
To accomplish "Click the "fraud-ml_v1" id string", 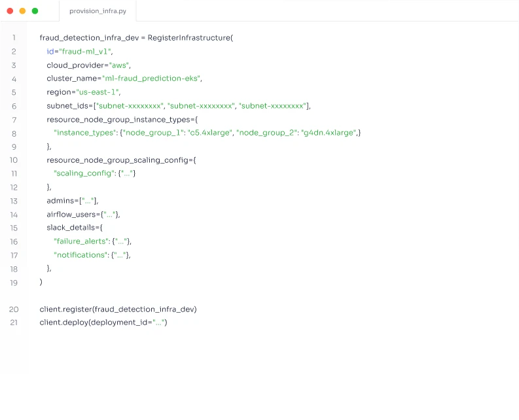I will pyautogui.click(x=86, y=52).
